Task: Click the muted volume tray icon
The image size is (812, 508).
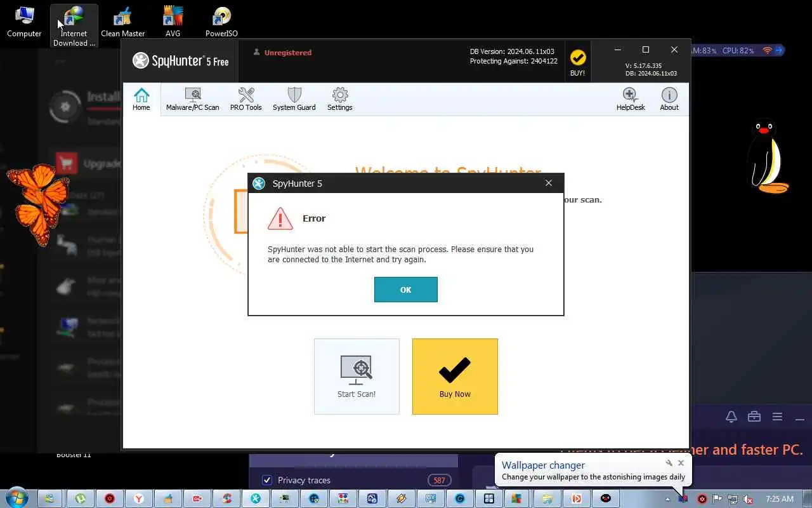Action: pyautogui.click(x=748, y=499)
